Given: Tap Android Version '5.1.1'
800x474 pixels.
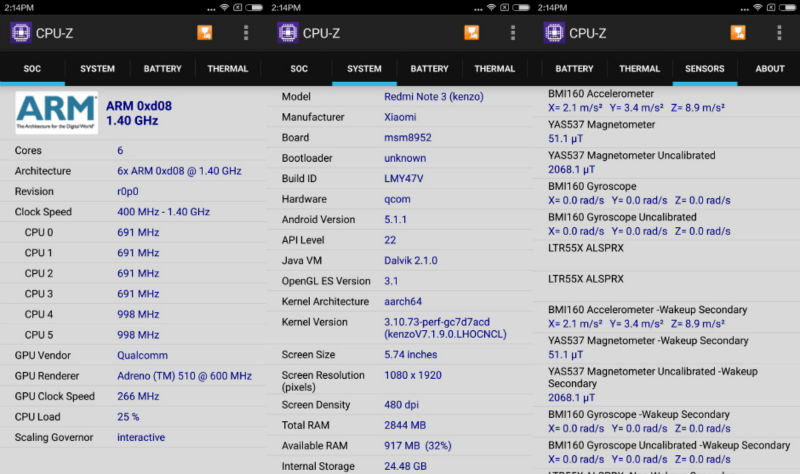Looking at the screenshot, I should [395, 219].
